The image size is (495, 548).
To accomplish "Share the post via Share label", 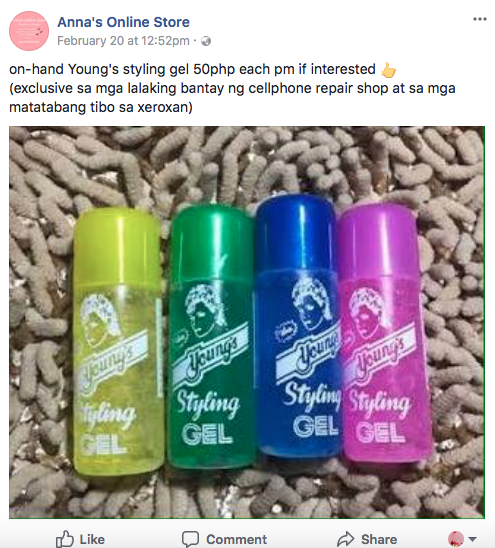I will click(x=379, y=539).
